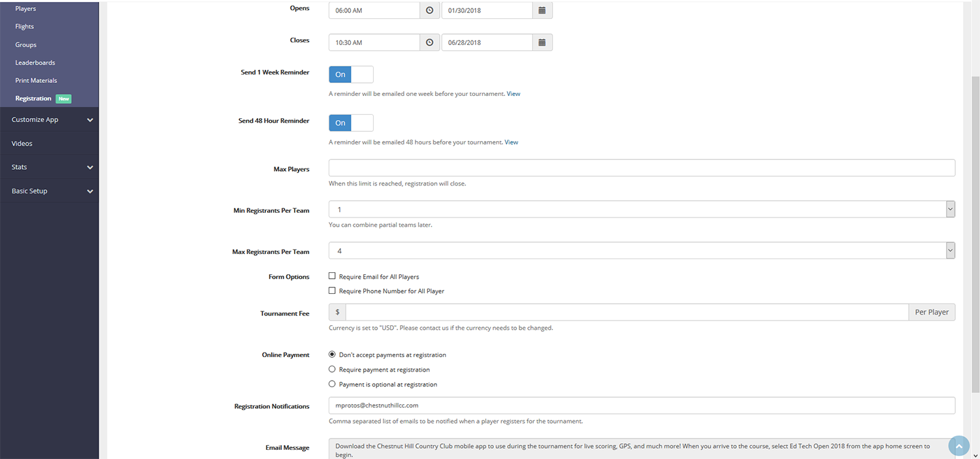Open Min Registrants Per Team dropdown
This screenshot has height=459, width=980.
pos(641,210)
